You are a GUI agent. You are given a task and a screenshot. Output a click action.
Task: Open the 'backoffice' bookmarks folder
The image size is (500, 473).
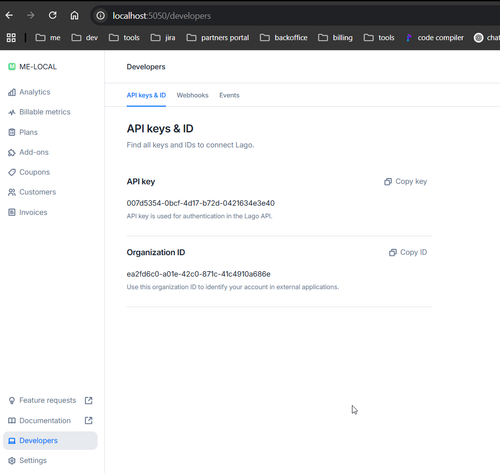[x=284, y=38]
